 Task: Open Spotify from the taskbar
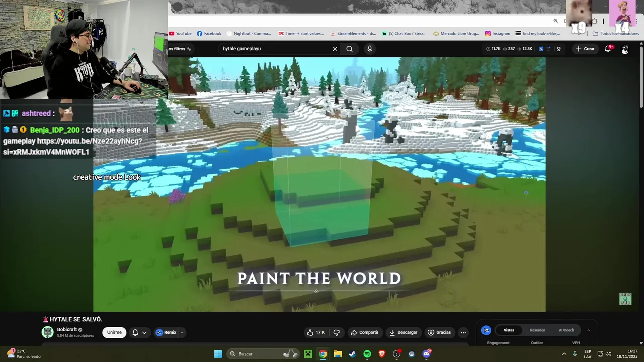click(367, 354)
